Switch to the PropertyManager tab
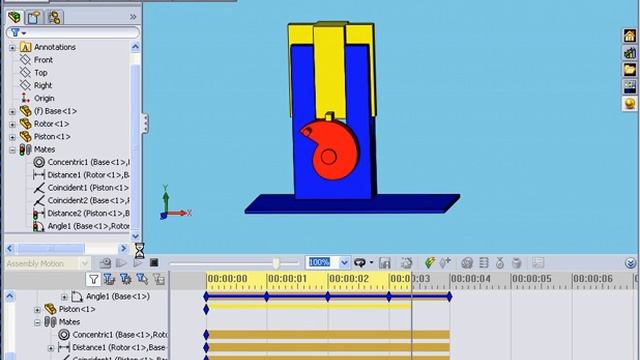This screenshot has width=640, height=360. click(34, 17)
